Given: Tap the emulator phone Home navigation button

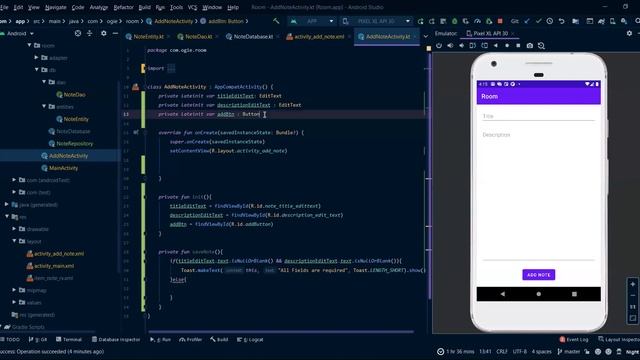Looking at the screenshot, I should [538, 294].
